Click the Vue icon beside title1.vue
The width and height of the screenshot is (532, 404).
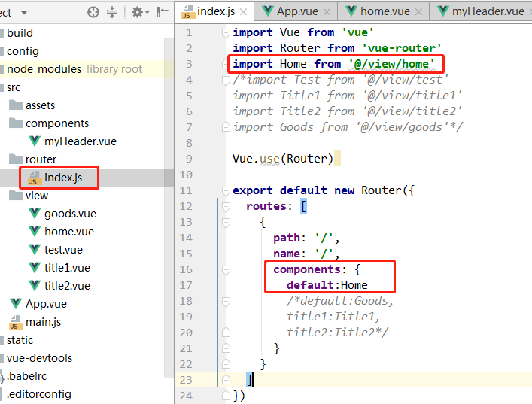[x=35, y=268]
